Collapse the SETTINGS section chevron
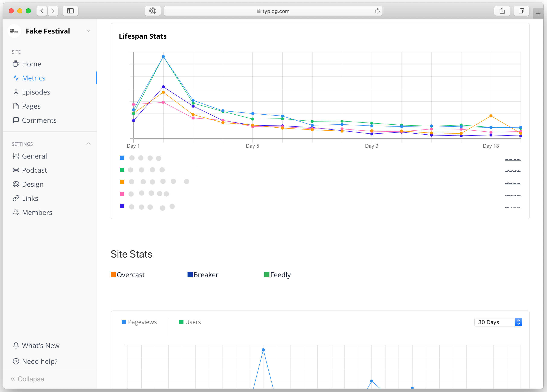Image resolution: width=547 pixels, height=392 pixels. pos(89,144)
